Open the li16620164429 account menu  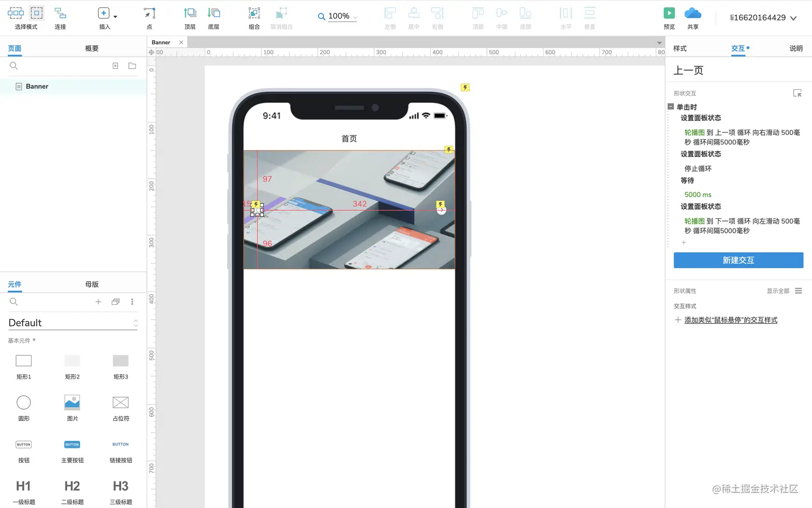click(763, 18)
